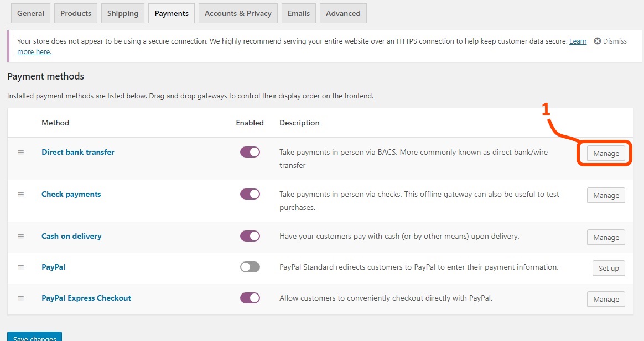Grab the drag handle for Direct bank transfer
This screenshot has height=341, width=644.
(20, 152)
